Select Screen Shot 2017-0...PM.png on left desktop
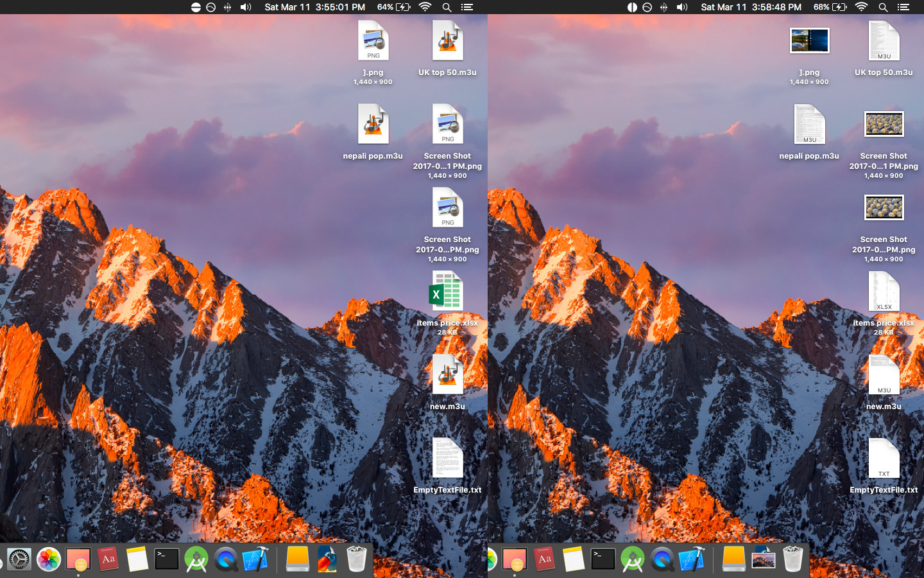The width and height of the screenshot is (924, 578). pos(447,207)
